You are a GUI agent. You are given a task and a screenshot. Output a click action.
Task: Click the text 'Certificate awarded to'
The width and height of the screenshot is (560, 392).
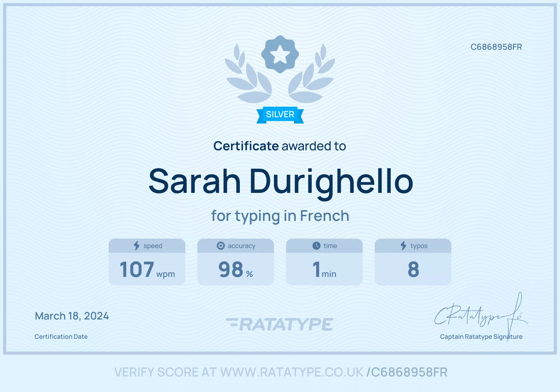(280, 146)
